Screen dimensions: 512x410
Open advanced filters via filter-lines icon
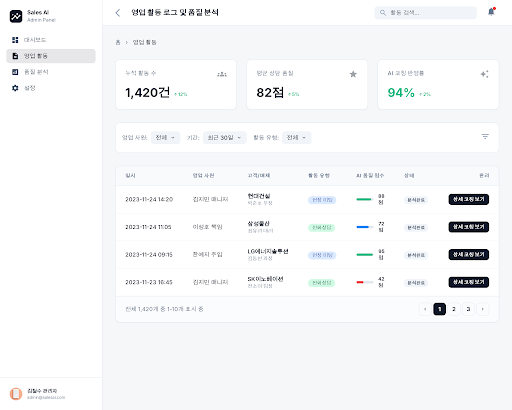[485, 136]
